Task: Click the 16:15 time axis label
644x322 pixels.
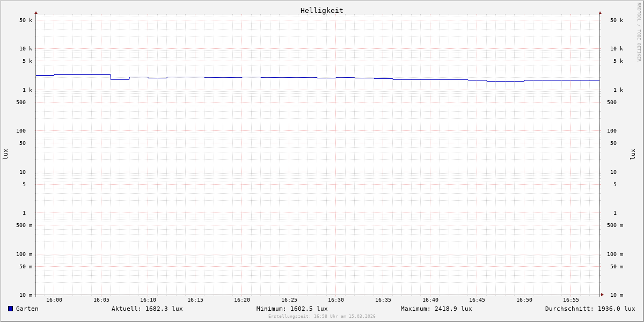Action: tap(195, 300)
